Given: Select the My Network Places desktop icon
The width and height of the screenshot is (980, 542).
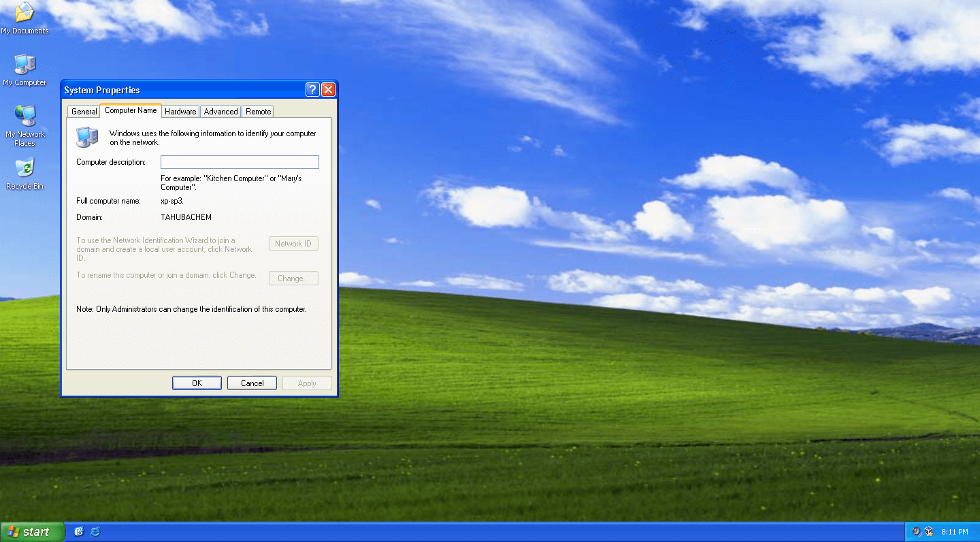Looking at the screenshot, I should [x=24, y=125].
